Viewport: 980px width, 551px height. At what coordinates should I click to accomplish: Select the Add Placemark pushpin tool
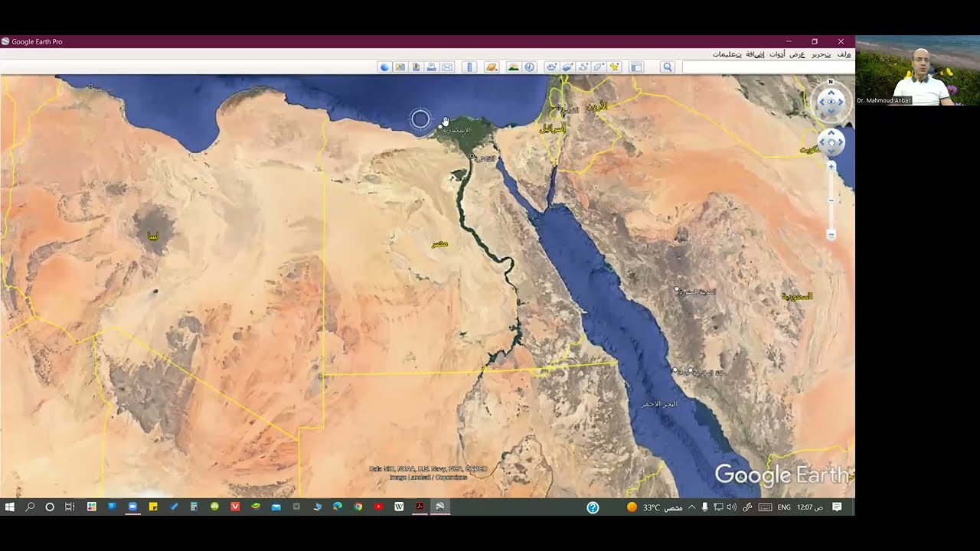615,67
